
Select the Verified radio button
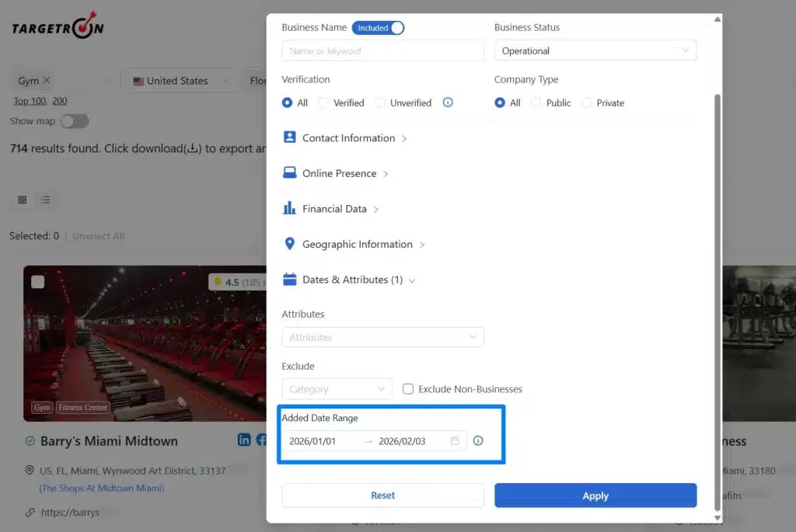coord(322,102)
